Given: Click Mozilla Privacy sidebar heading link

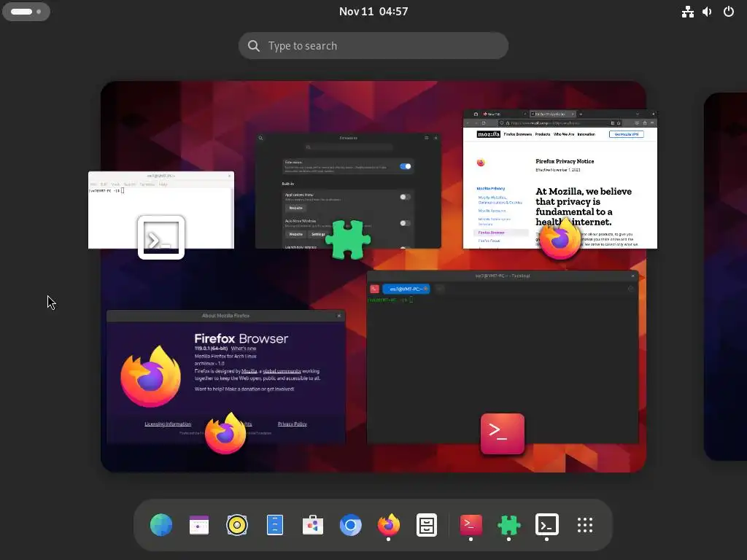Looking at the screenshot, I should coord(491,189).
